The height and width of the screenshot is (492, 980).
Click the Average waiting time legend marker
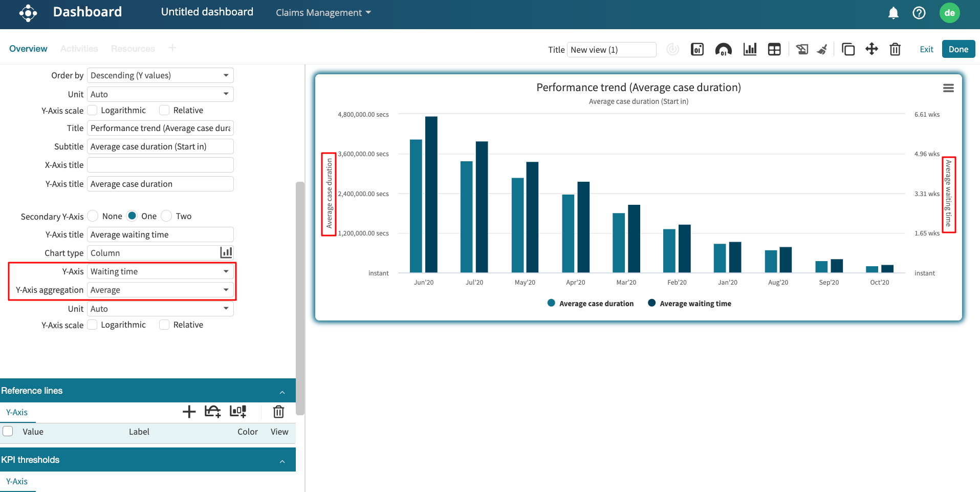click(x=651, y=303)
